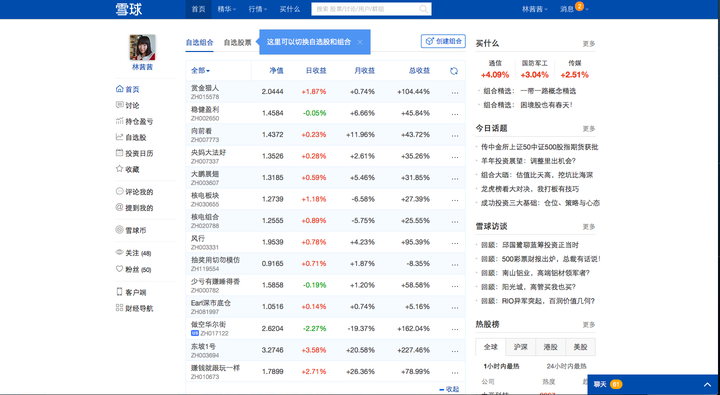Open the 行情 dropdown in navbar

click(x=258, y=9)
